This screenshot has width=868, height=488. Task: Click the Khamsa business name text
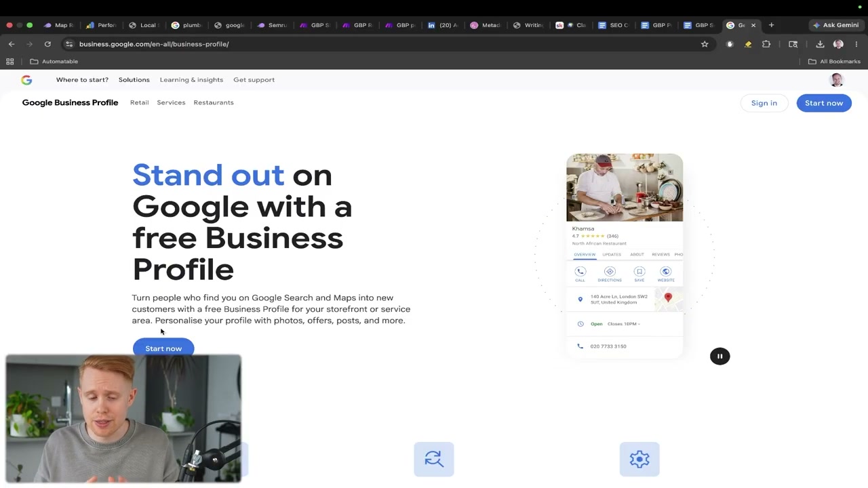(x=583, y=229)
